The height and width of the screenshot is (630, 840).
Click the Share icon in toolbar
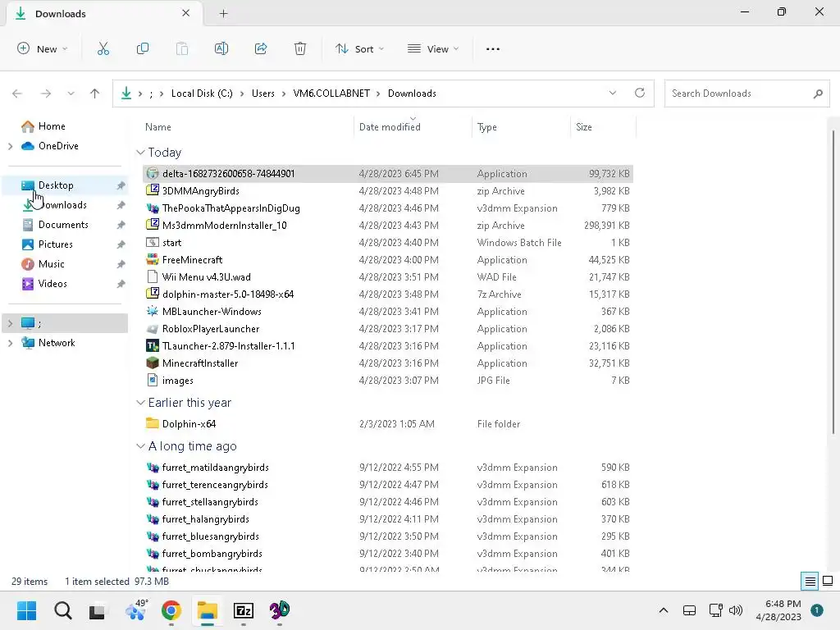tap(261, 48)
